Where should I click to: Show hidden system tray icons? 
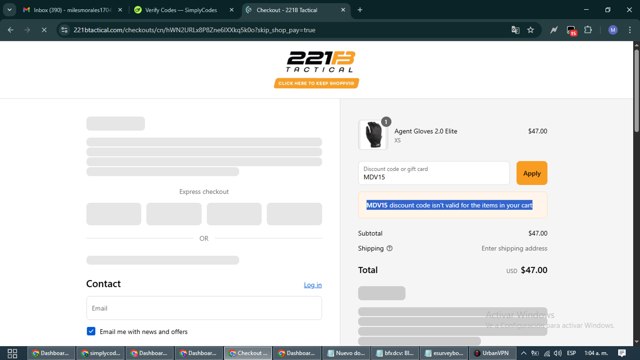(524, 353)
